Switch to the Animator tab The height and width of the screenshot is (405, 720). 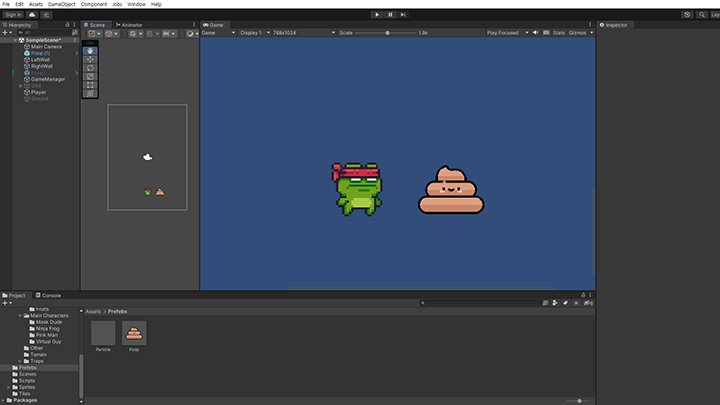[x=129, y=25]
